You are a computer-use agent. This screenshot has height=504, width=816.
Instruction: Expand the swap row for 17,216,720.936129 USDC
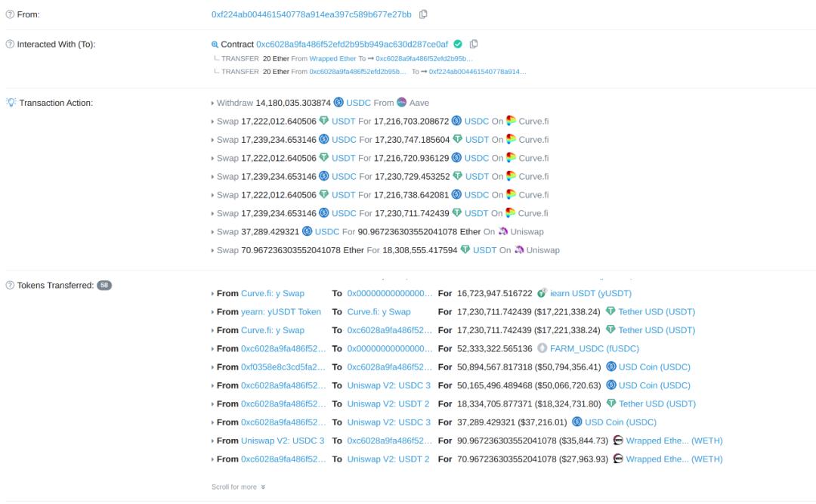tap(212, 158)
